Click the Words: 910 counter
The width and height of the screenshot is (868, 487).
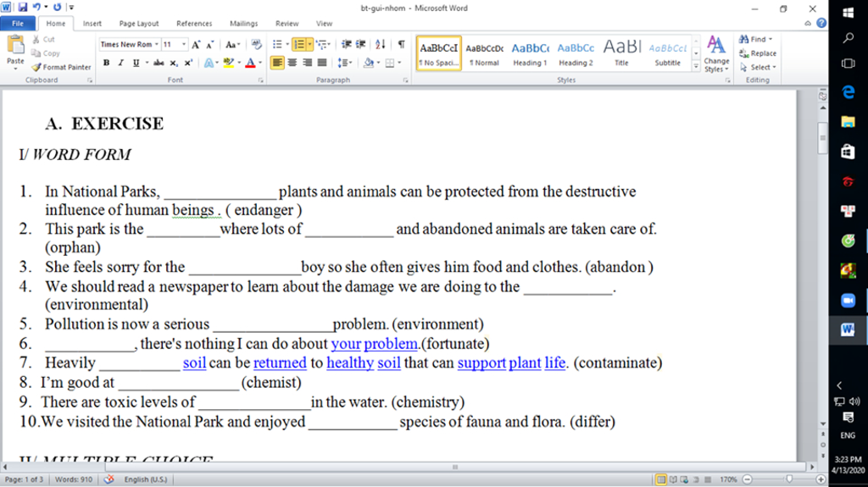(74, 479)
